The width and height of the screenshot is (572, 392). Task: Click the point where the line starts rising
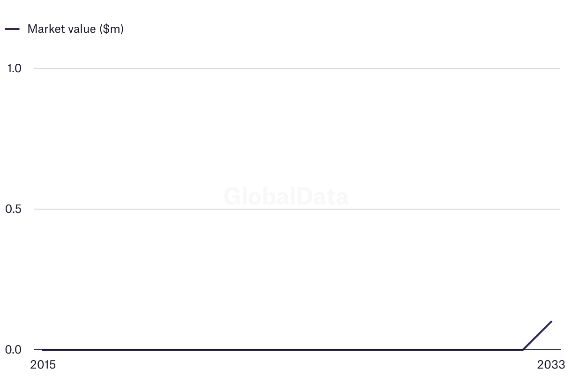[523, 349]
